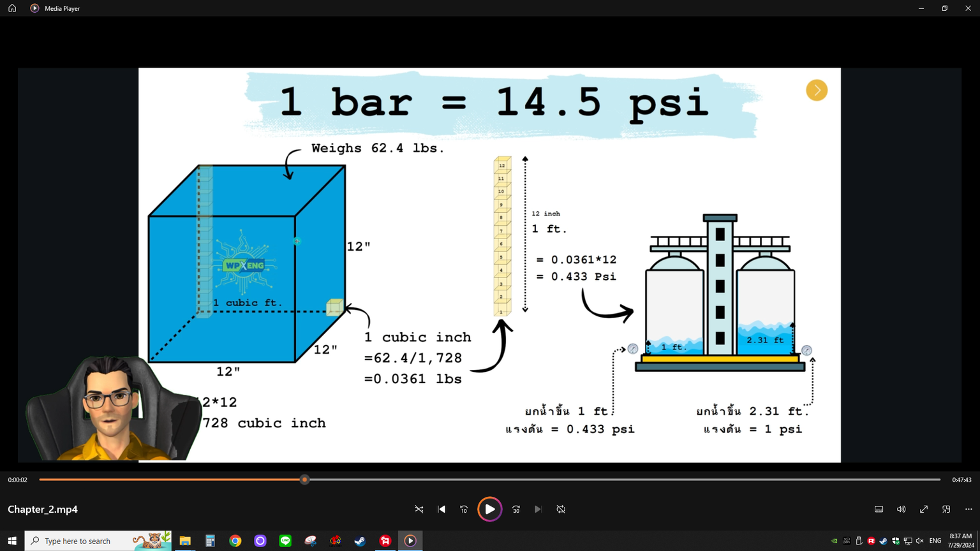Toggle shuffle mode
This screenshot has width=980, height=551.
tap(419, 510)
